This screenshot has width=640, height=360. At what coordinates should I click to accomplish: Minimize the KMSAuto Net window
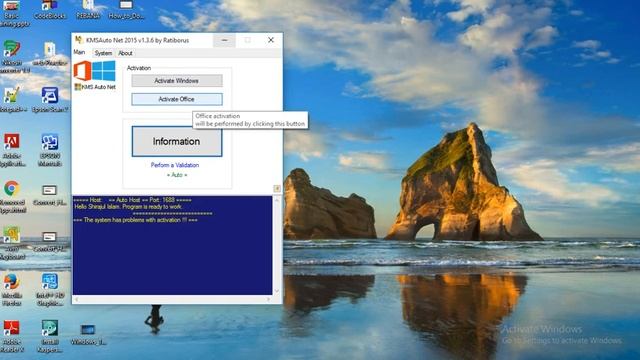tap(224, 40)
